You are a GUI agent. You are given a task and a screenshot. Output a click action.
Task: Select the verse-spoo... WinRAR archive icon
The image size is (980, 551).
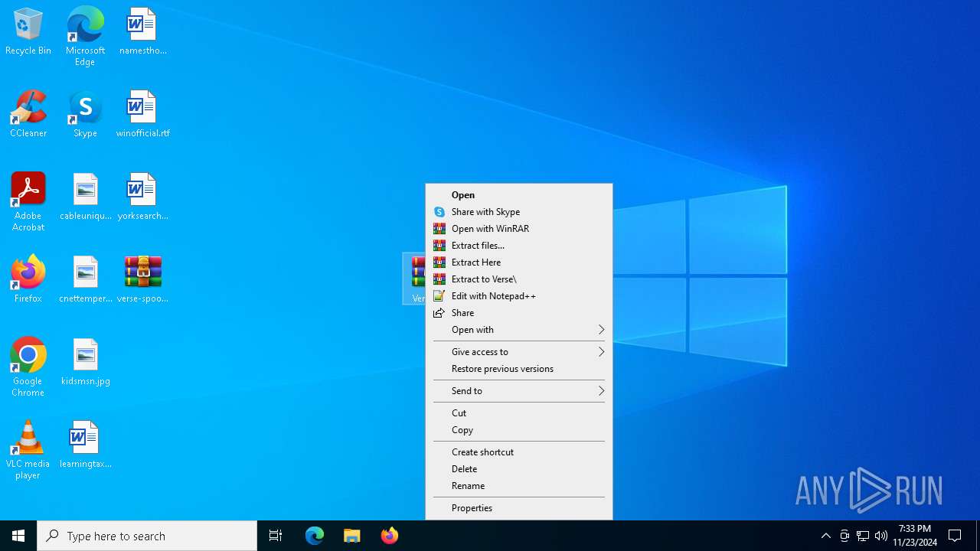[x=142, y=280]
